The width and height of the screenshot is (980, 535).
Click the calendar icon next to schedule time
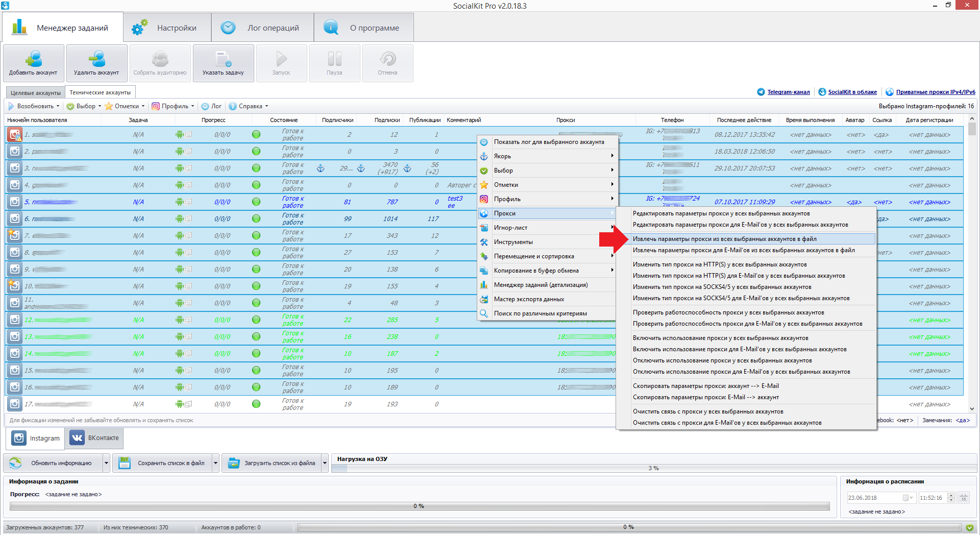coord(964,498)
